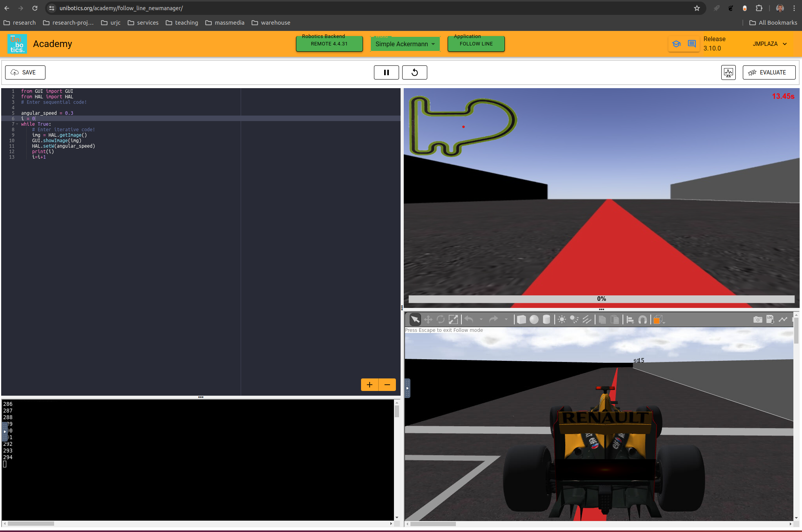Open the urjc bookmarks folder
Screen dimensions: 802x532
point(111,23)
